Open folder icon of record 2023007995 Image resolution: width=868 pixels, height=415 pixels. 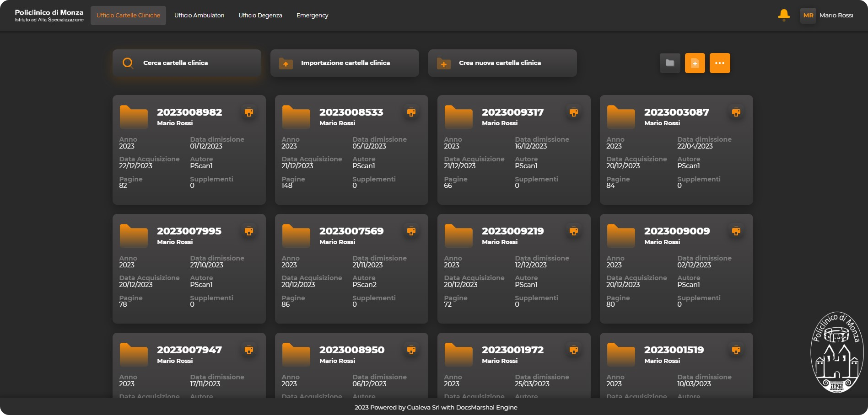[134, 235]
